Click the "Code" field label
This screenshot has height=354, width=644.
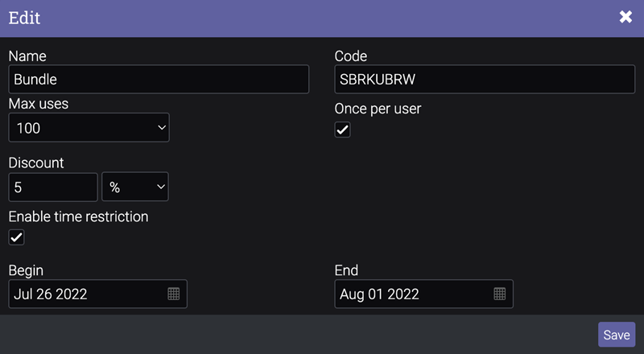click(x=351, y=56)
